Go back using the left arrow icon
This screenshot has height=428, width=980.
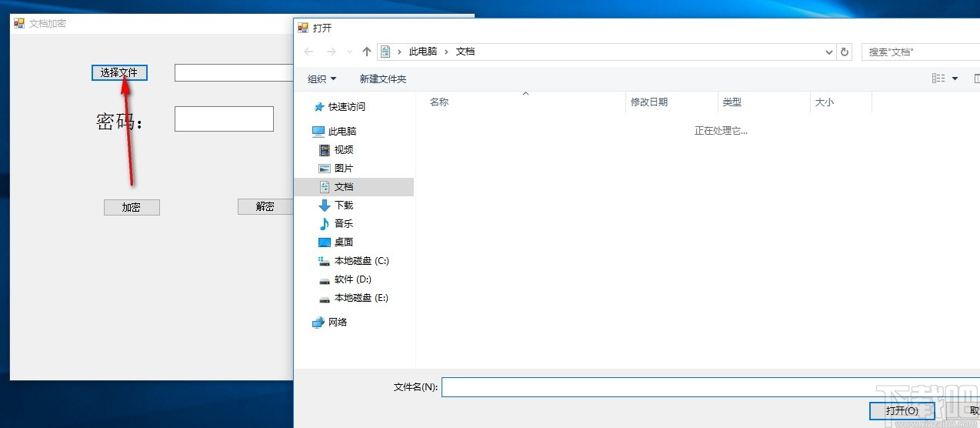click(308, 52)
